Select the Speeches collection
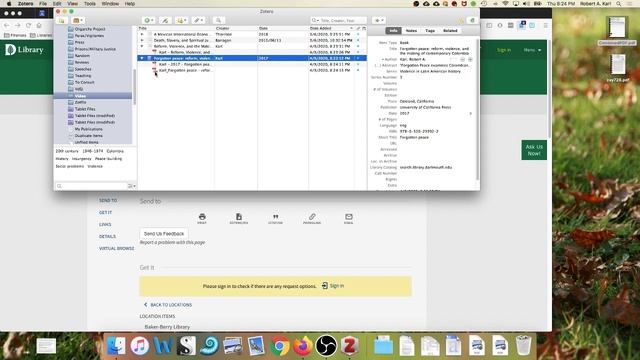 pos(83,69)
